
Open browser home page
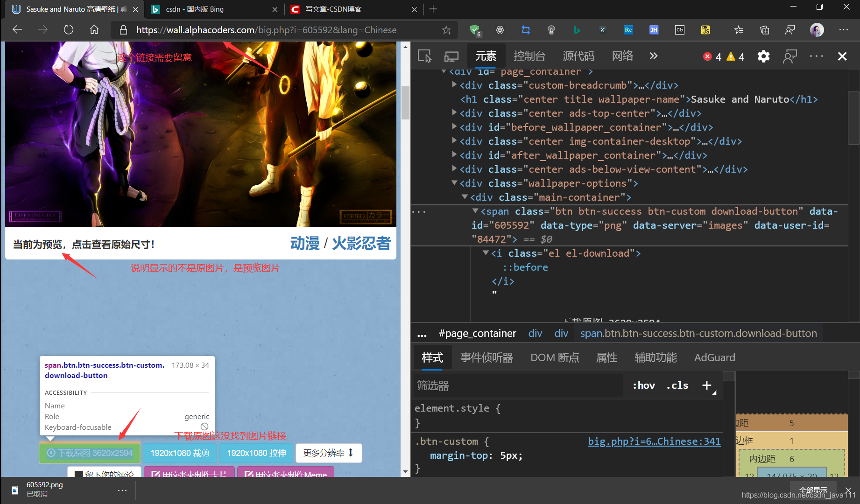click(x=94, y=30)
